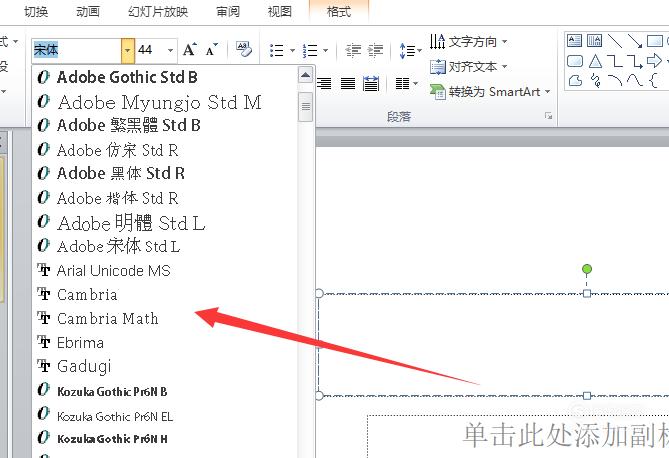This screenshot has width=669, height=458.
Task: Choose the Cambria font
Action: (x=165, y=295)
